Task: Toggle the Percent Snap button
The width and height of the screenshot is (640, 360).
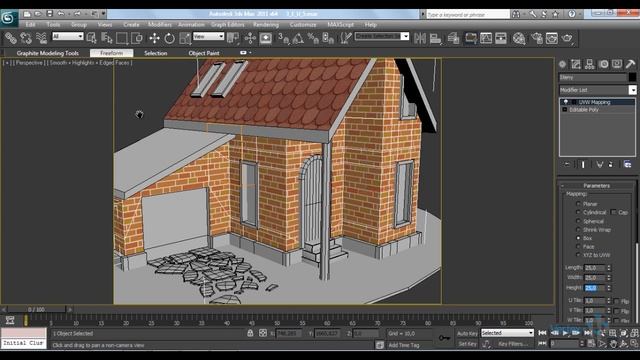Action: 313,38
